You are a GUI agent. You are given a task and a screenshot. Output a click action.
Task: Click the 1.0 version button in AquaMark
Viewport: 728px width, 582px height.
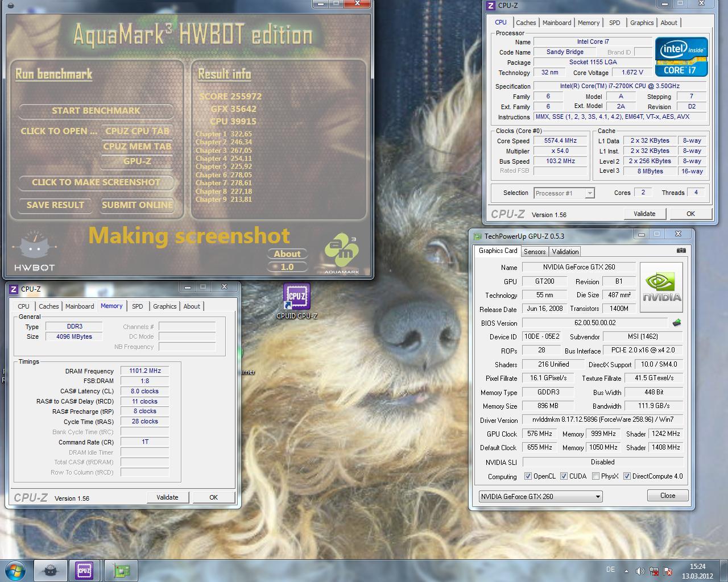[287, 267]
